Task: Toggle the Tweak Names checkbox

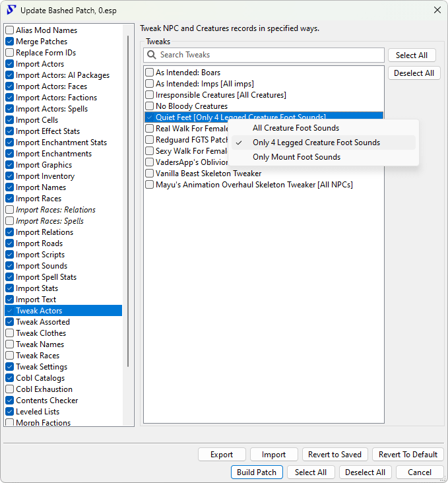Action: click(x=10, y=344)
